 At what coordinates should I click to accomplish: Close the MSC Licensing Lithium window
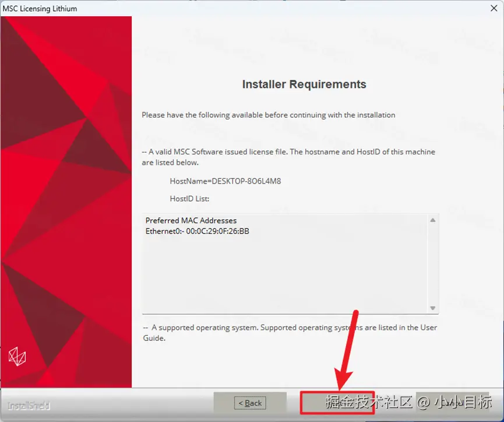point(494,8)
